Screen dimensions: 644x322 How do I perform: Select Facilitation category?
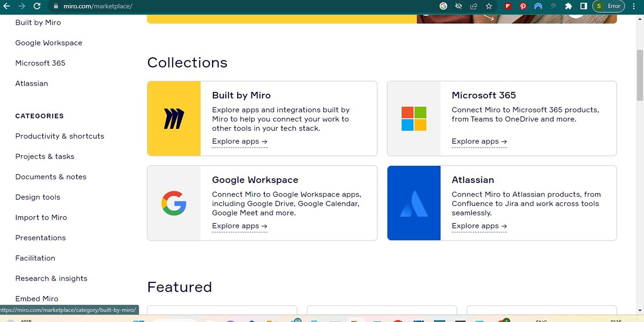coord(35,258)
